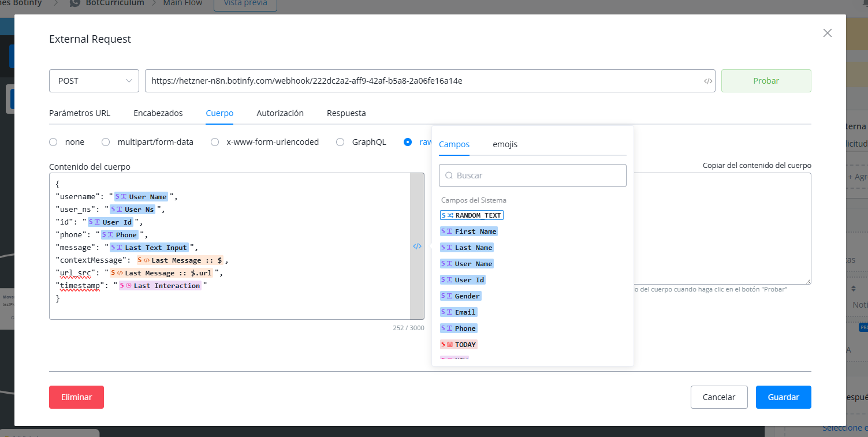Open the Respuesta tab

(x=347, y=113)
